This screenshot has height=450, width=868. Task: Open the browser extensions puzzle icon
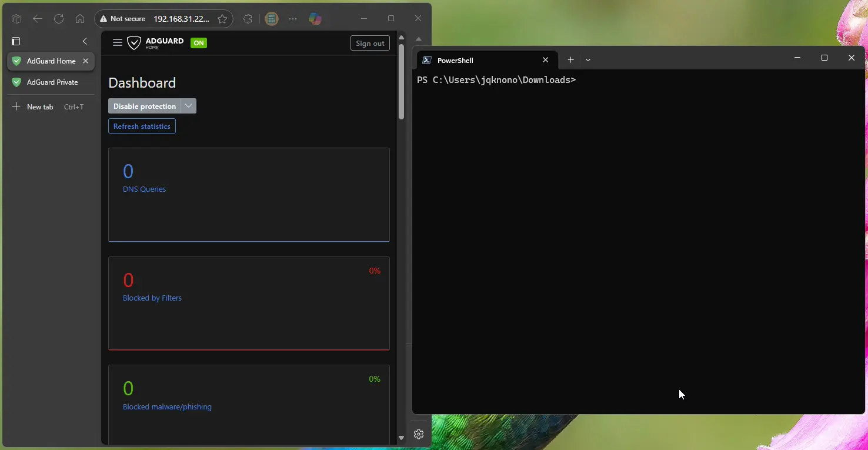(248, 19)
